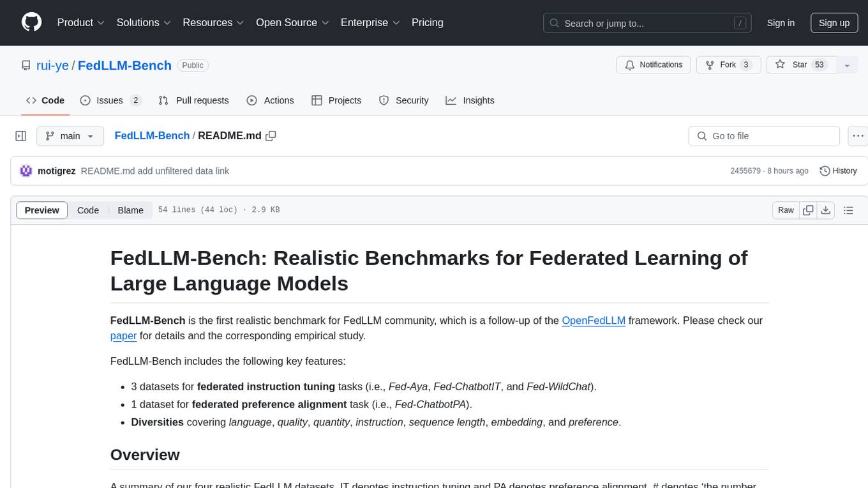Expand the file tree side panel
The image size is (868, 488).
[x=20, y=136]
